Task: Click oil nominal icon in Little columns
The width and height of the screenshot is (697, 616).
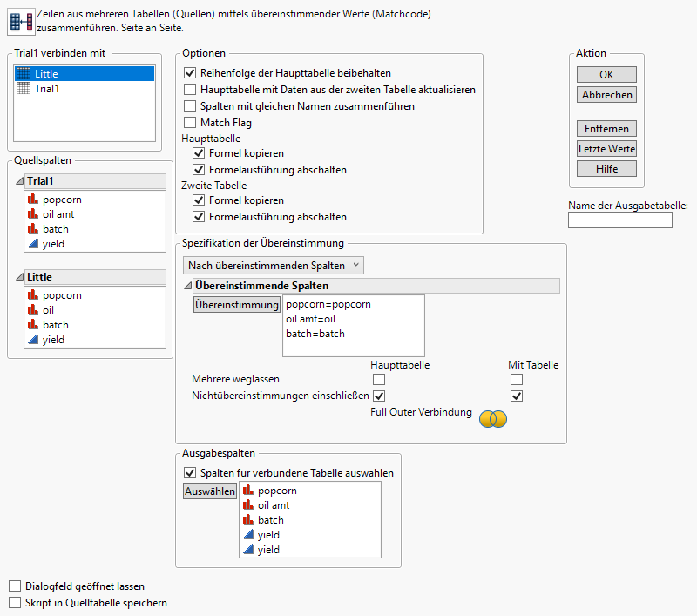Action: click(33, 310)
